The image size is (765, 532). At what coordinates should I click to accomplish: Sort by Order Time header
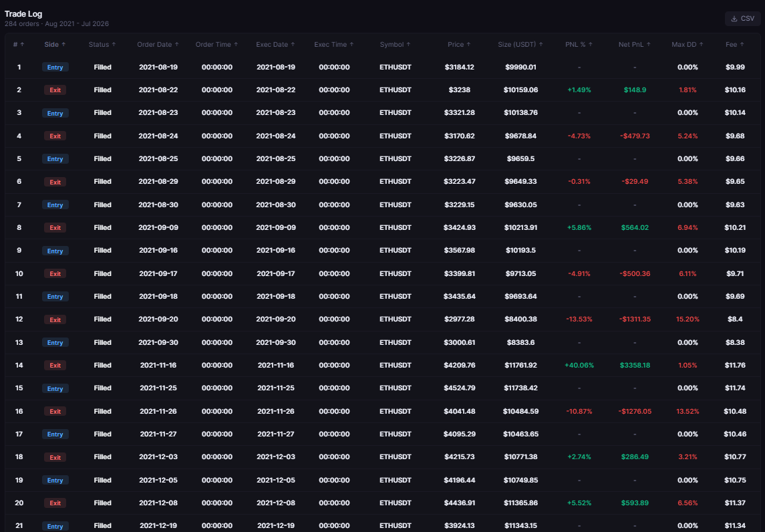pyautogui.click(x=216, y=44)
